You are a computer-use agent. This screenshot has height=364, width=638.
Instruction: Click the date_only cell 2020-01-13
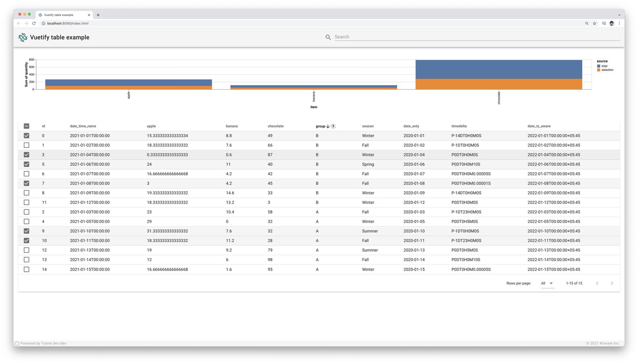point(414,250)
